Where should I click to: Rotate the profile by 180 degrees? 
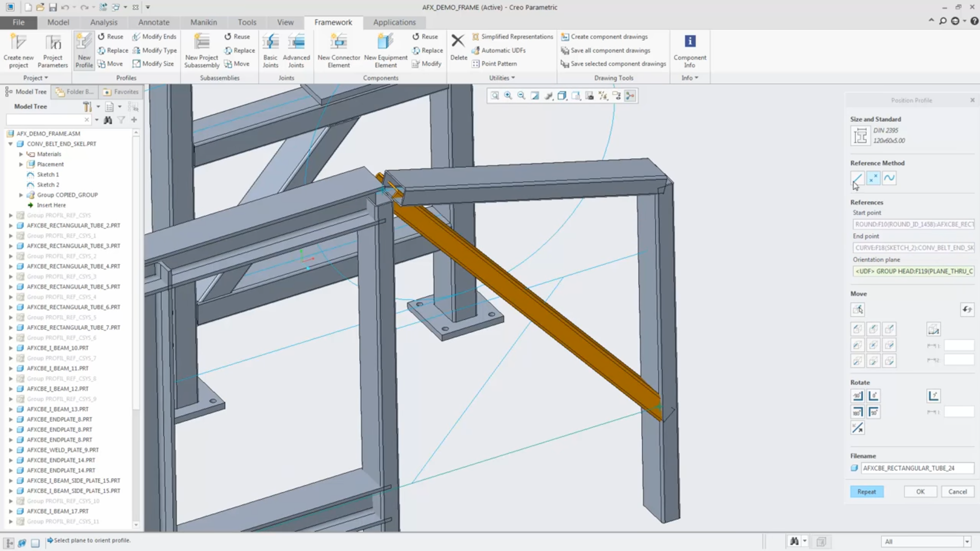pyautogui.click(x=857, y=412)
